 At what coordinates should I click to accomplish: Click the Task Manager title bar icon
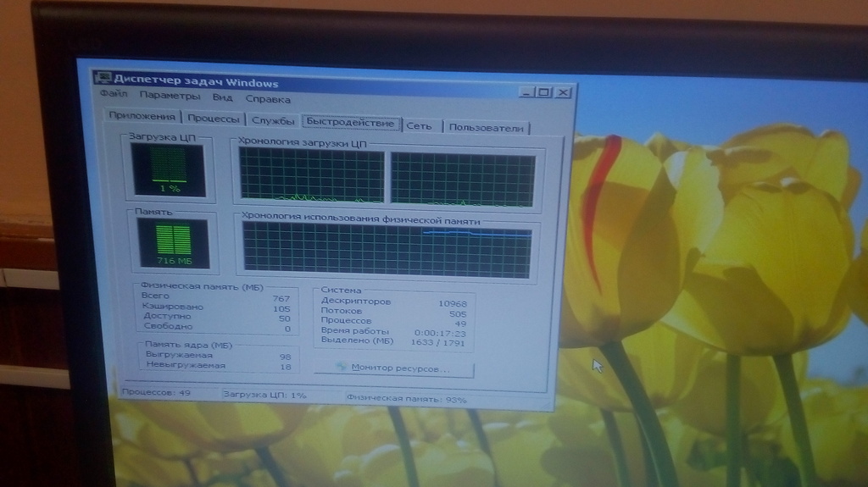coord(103,78)
